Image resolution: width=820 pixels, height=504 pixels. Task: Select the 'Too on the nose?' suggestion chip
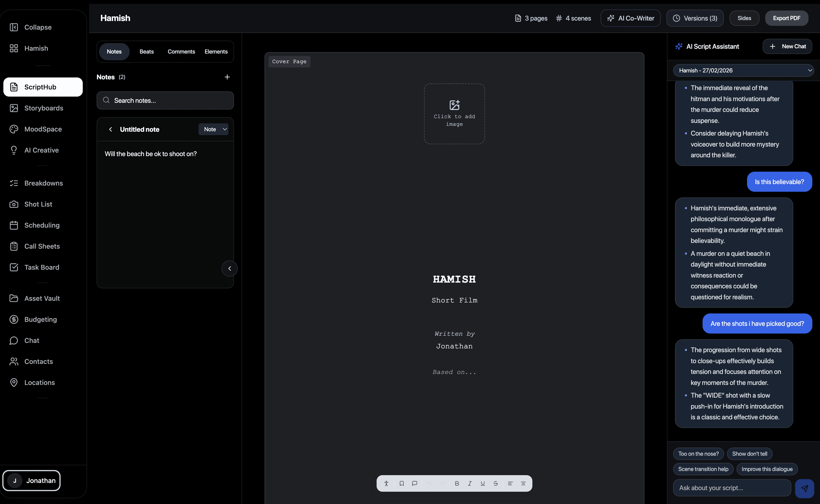click(x=698, y=454)
